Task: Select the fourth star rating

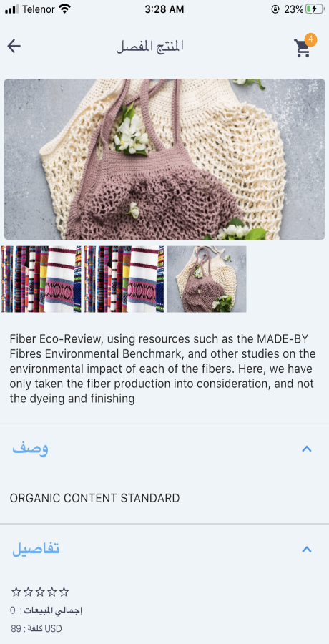Action: click(x=51, y=592)
